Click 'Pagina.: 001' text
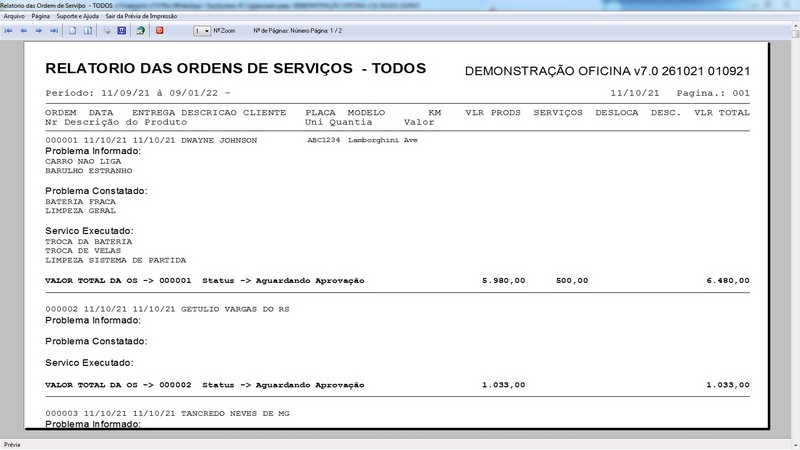 point(713,93)
